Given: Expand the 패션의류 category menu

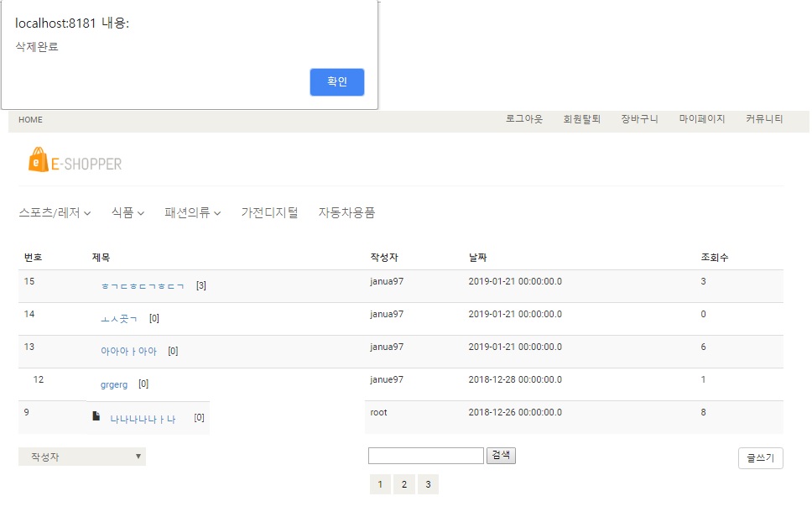Looking at the screenshot, I should coord(193,212).
